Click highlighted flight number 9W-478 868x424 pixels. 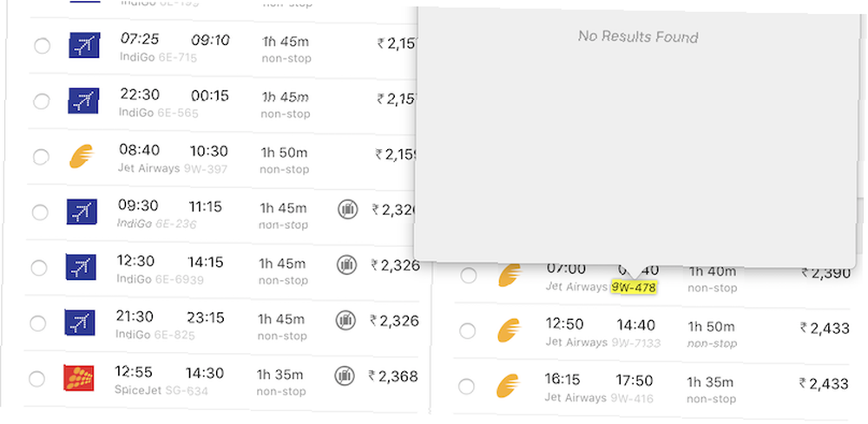[633, 287]
